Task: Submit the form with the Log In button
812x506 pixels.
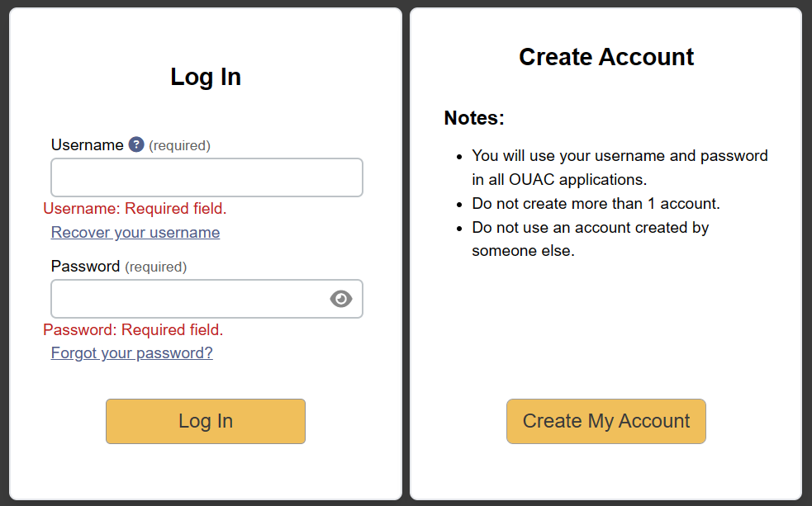Action: coord(206,421)
